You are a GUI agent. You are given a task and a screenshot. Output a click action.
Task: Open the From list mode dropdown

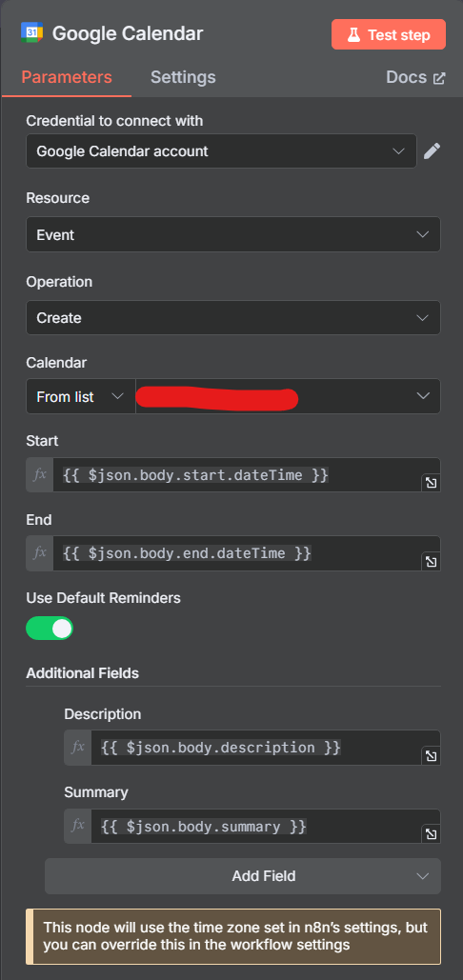coord(81,396)
